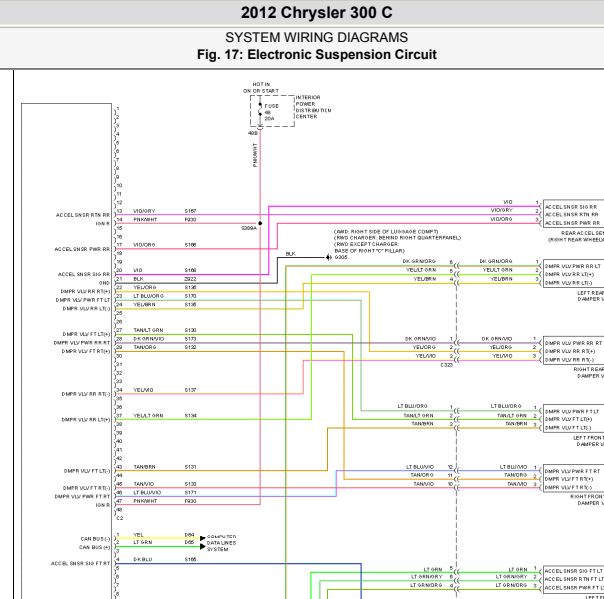This screenshot has height=599, width=604.
Task: Click circuit code 'S136'
Action: click(x=190, y=305)
